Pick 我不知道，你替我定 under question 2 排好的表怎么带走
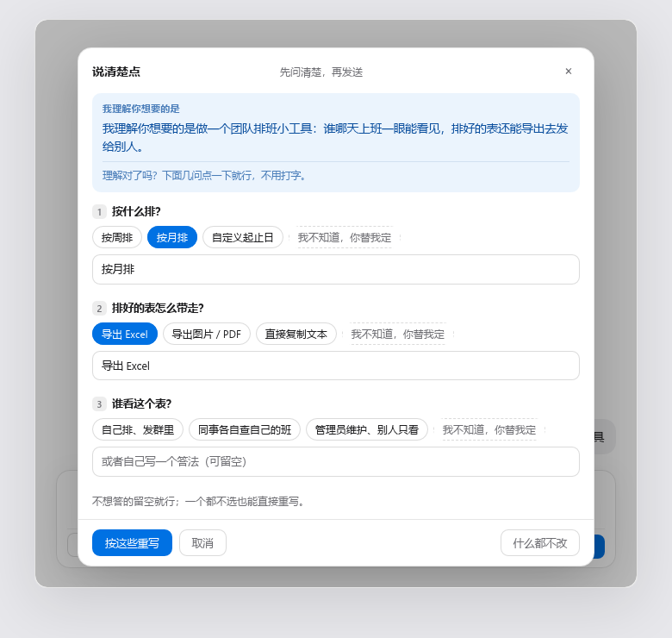The width and height of the screenshot is (672, 638). [x=398, y=334]
